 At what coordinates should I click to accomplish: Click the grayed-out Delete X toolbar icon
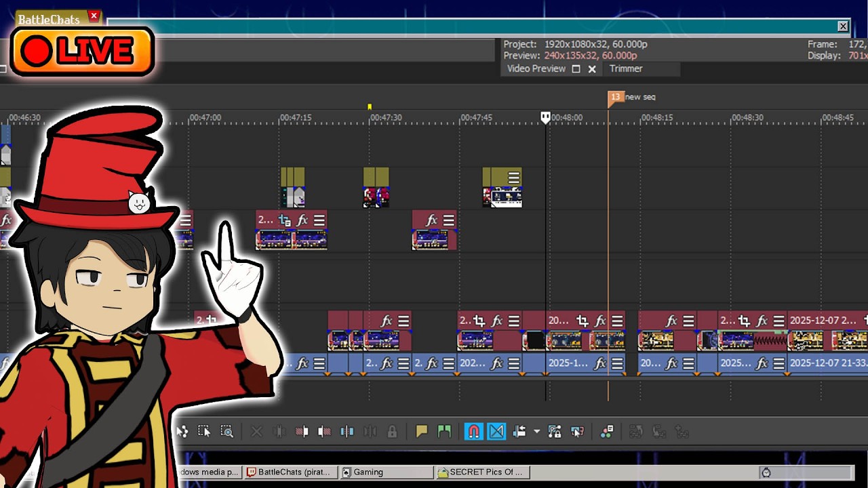click(256, 432)
